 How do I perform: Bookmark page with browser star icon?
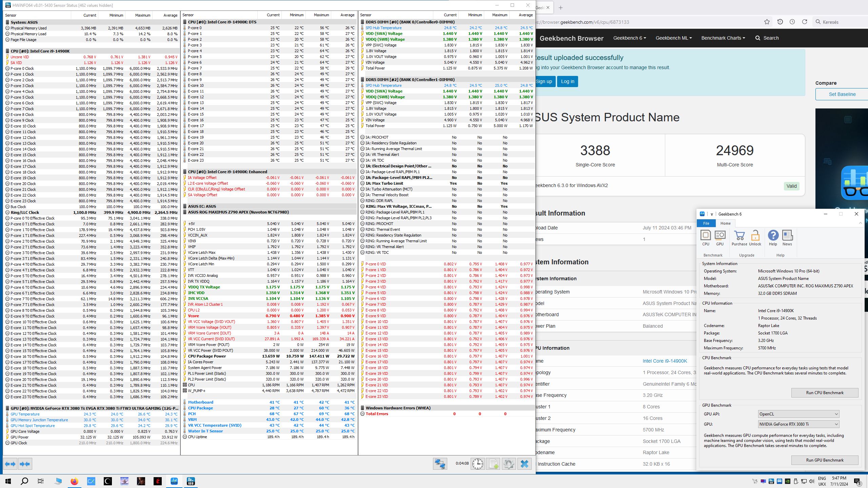point(767,22)
